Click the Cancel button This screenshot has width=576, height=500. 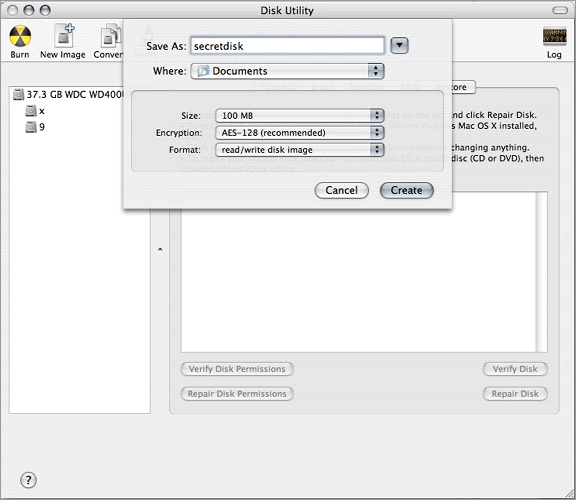click(342, 190)
